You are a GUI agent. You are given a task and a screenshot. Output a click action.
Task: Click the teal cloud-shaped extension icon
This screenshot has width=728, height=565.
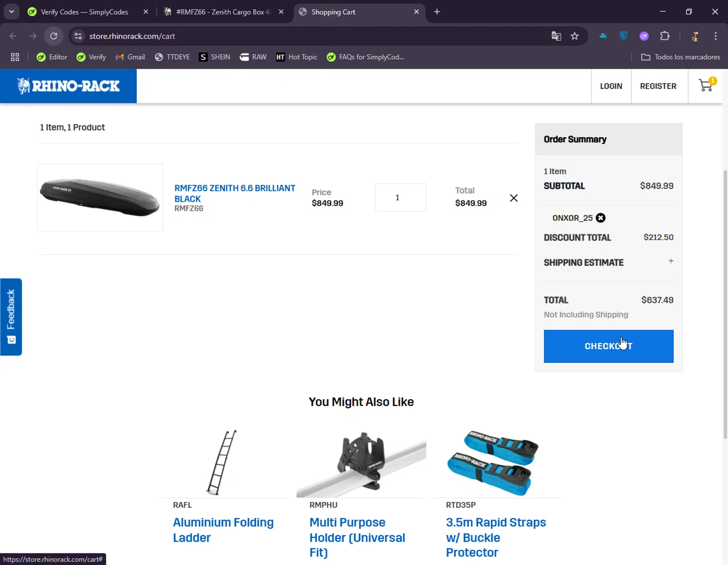603,36
